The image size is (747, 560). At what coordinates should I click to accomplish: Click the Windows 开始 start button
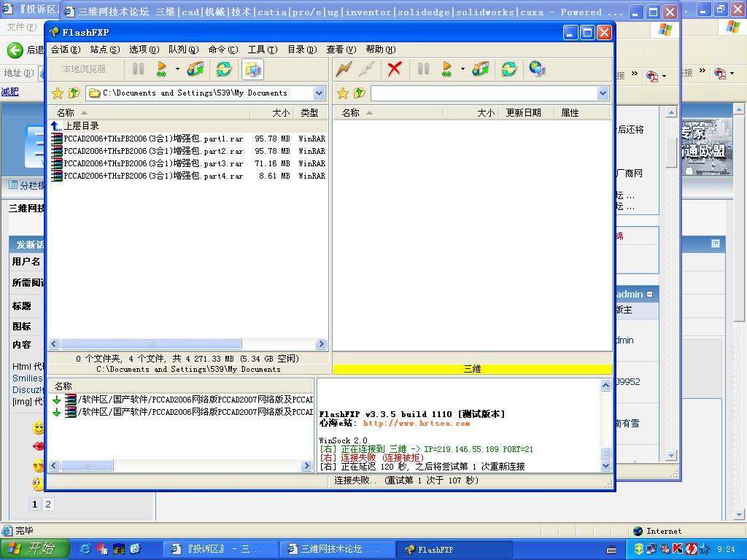click(34, 549)
